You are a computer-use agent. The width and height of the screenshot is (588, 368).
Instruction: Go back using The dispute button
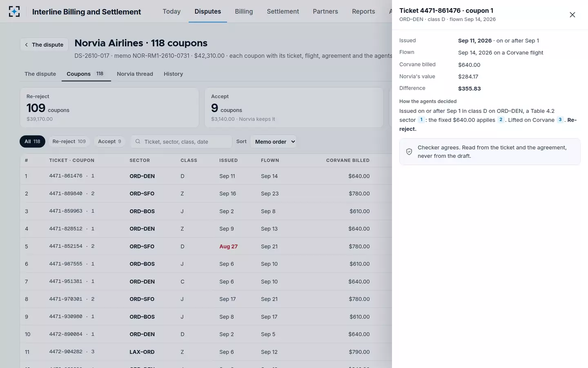tap(44, 45)
